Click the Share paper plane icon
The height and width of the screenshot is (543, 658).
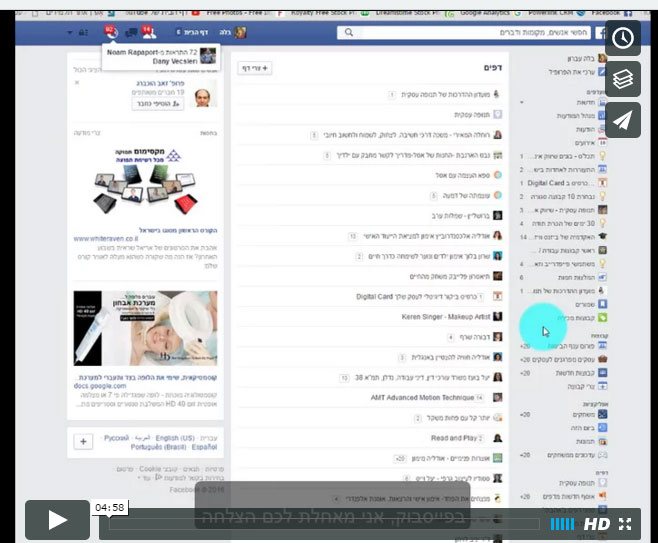[623, 120]
